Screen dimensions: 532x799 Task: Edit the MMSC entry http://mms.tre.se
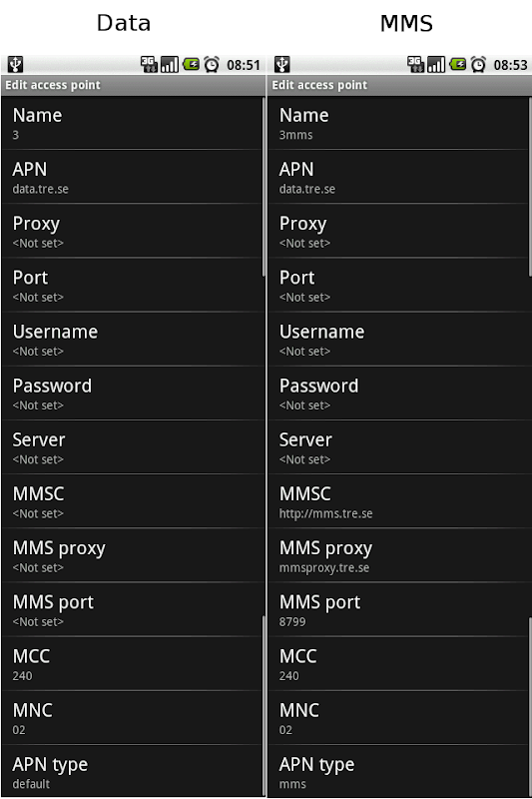[x=398, y=501]
